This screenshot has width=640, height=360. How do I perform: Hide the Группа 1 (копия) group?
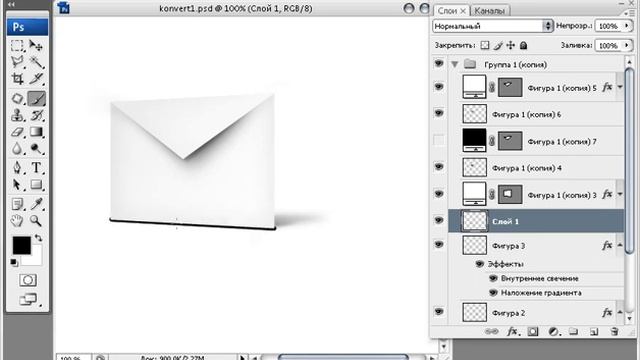click(x=439, y=64)
